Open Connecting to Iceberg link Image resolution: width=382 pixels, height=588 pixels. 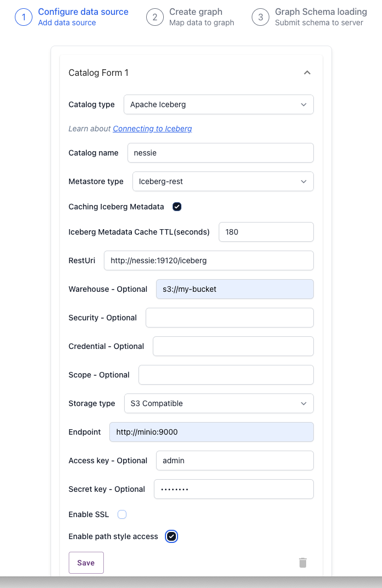(152, 129)
